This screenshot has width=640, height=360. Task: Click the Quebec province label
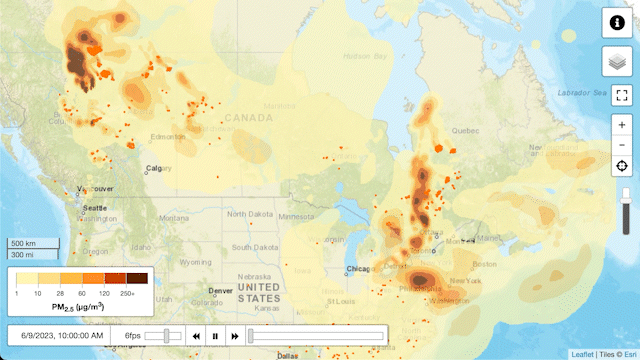[465, 131]
